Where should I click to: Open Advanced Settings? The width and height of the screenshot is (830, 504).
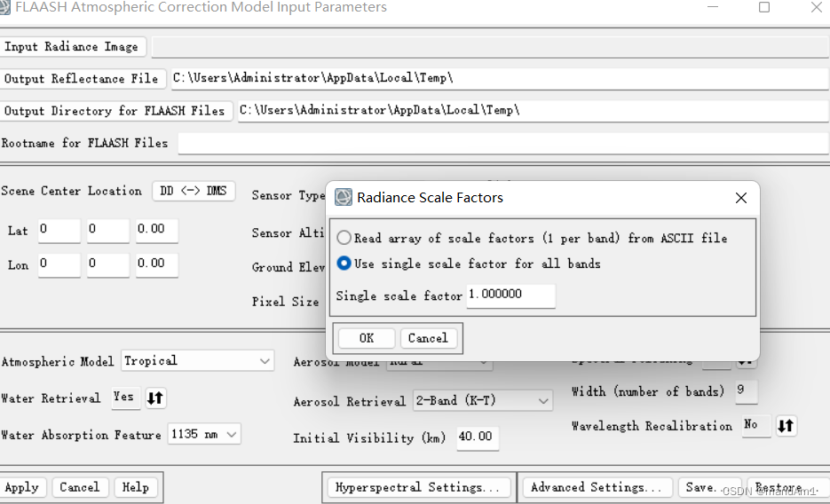point(597,487)
